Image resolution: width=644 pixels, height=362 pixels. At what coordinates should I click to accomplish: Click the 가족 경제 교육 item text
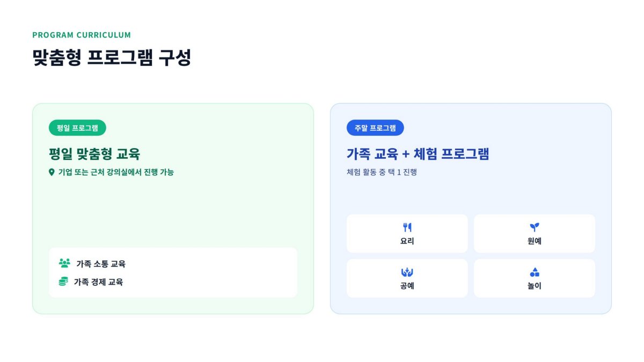point(98,282)
